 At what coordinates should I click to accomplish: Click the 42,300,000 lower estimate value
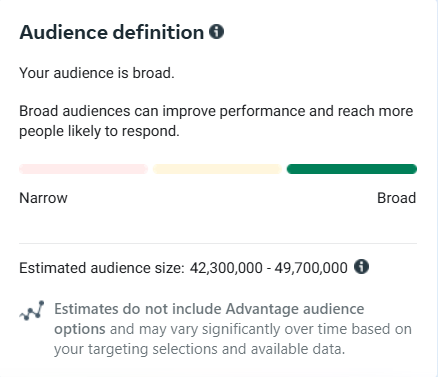point(226,268)
